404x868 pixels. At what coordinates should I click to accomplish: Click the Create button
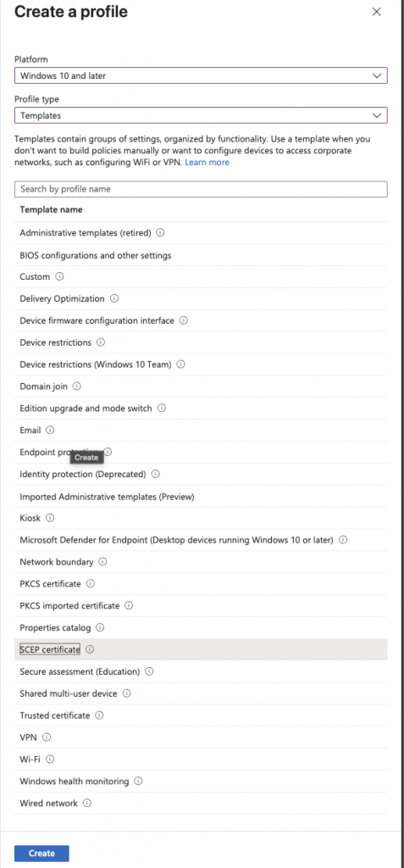[42, 853]
